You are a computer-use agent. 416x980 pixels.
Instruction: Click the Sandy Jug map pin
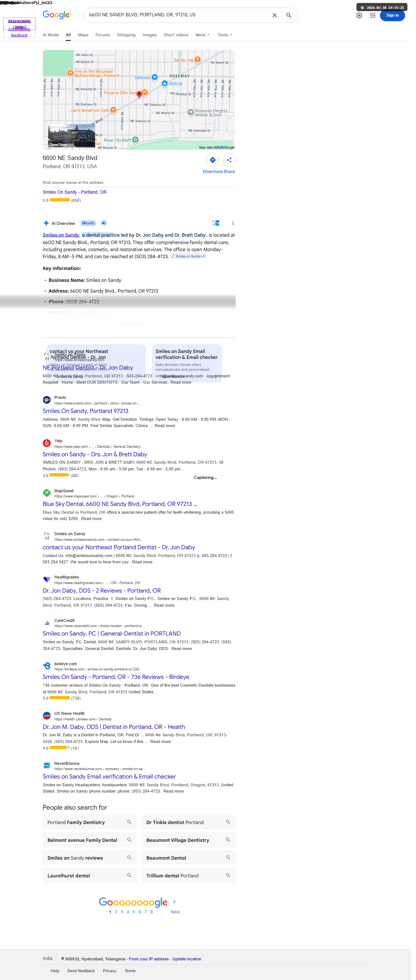tap(197, 59)
